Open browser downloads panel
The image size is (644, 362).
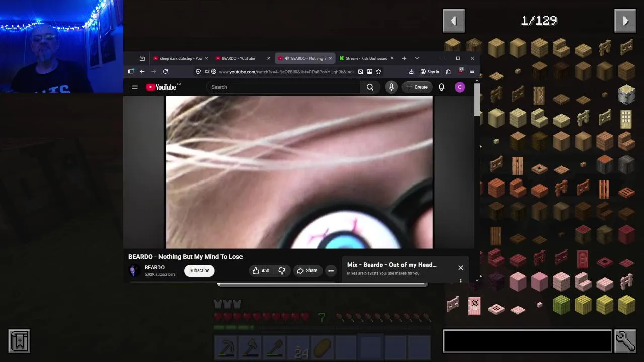coord(411,72)
